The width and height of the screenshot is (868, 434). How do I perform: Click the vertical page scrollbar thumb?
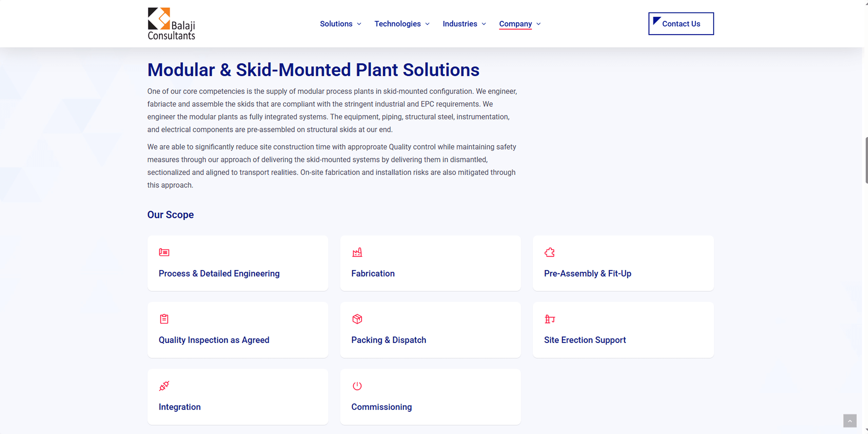[x=866, y=160]
